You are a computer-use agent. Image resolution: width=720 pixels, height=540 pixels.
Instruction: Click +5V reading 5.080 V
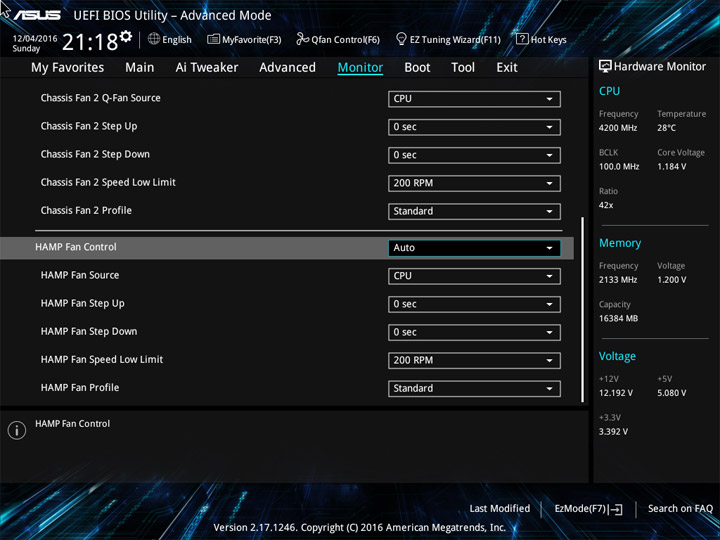click(x=671, y=393)
